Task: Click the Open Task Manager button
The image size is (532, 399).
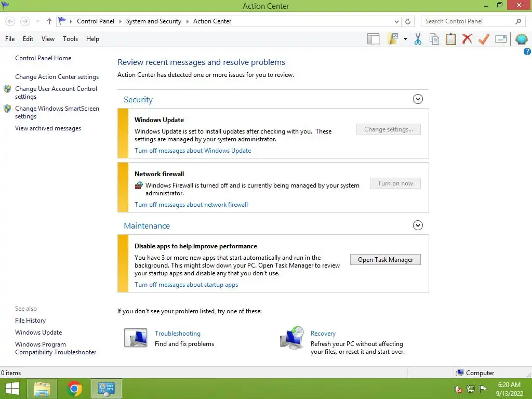Action: (x=385, y=260)
